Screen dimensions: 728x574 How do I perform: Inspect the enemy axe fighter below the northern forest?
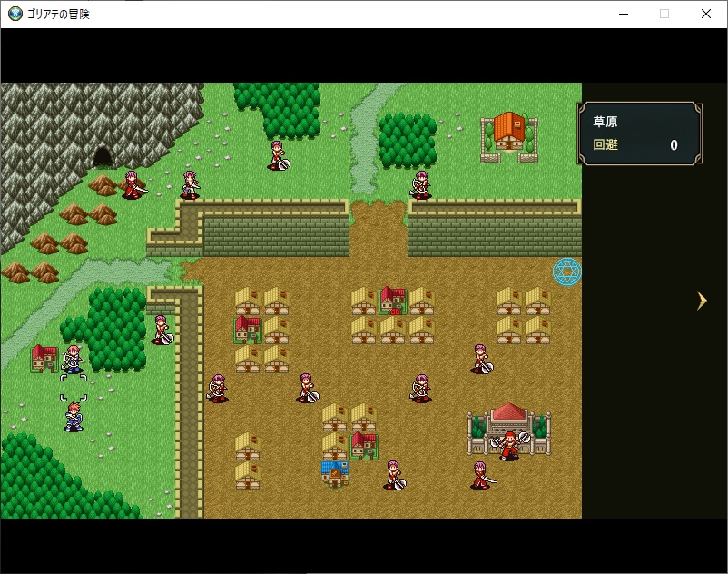[x=278, y=155]
